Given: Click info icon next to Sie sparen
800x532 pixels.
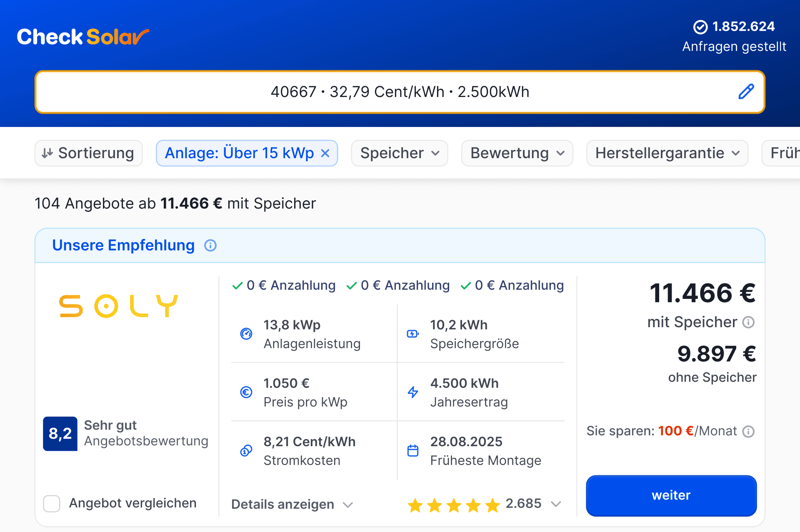Looking at the screenshot, I should 749,431.
